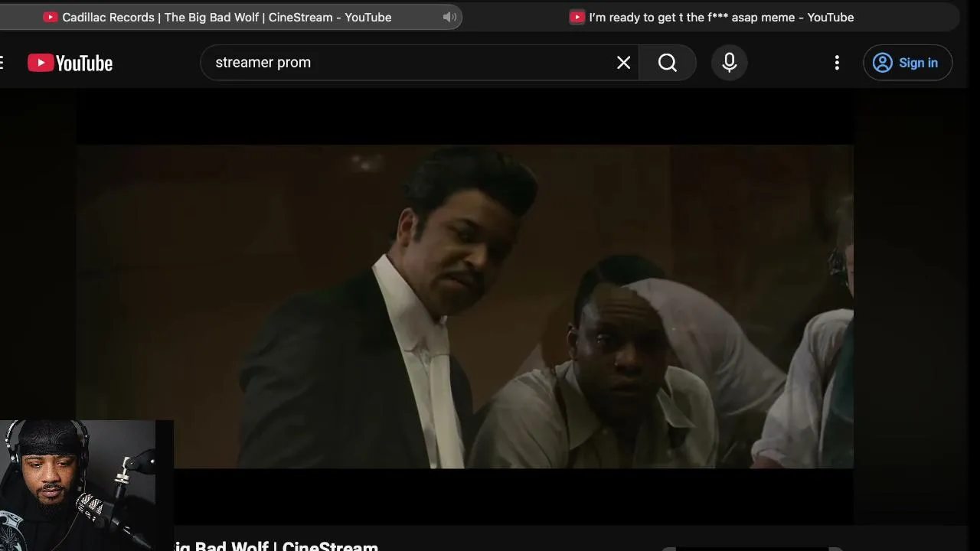980x551 pixels.
Task: Switch to the asap meme YouTube tab
Action: (712, 17)
